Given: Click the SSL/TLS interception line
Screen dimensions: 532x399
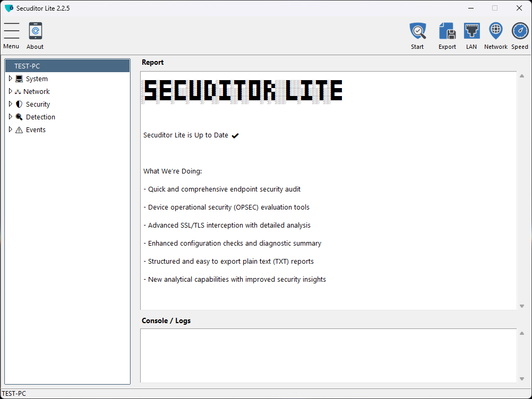Looking at the screenshot, I should pyautogui.click(x=227, y=225).
